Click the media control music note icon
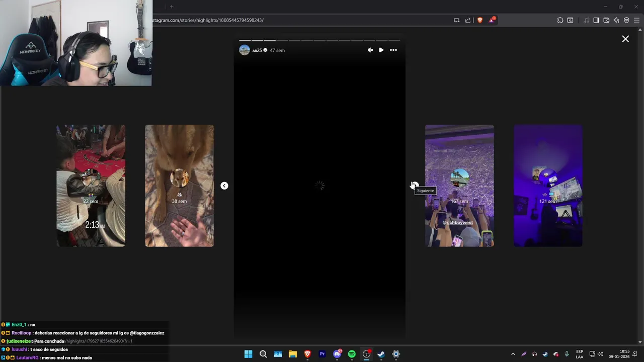This screenshot has height=362, width=644. tap(586, 20)
